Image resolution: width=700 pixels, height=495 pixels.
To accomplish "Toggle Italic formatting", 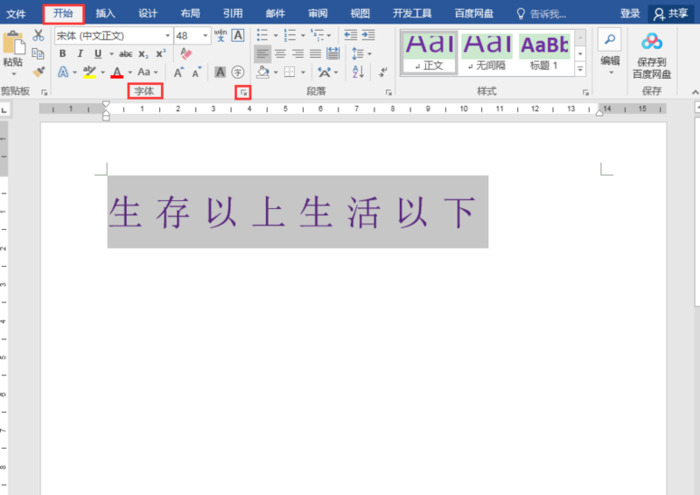I will tap(80, 54).
